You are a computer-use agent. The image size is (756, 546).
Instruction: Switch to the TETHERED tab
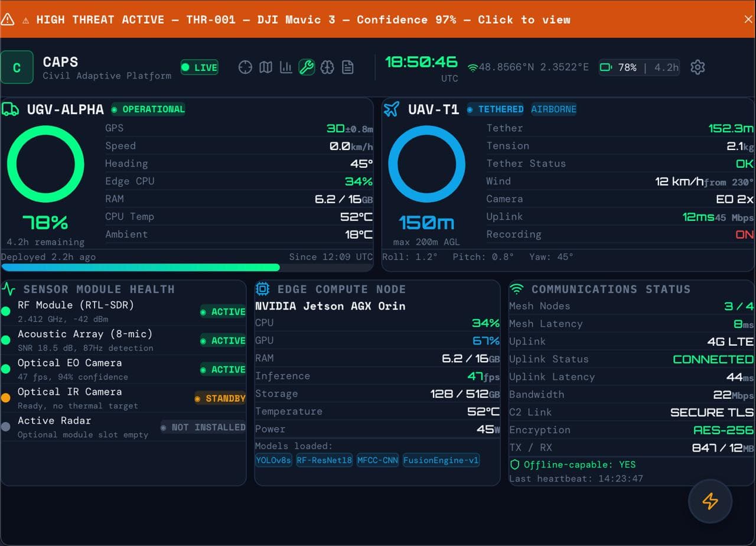click(x=496, y=109)
